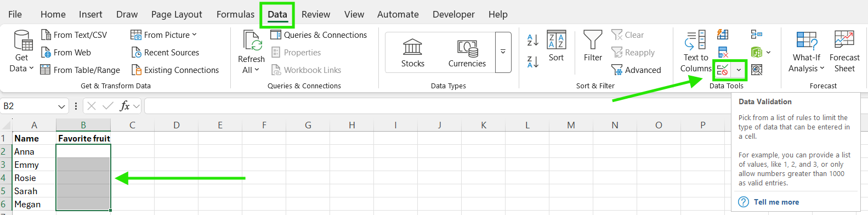
Task: Open Workbook Links
Action: (306, 70)
